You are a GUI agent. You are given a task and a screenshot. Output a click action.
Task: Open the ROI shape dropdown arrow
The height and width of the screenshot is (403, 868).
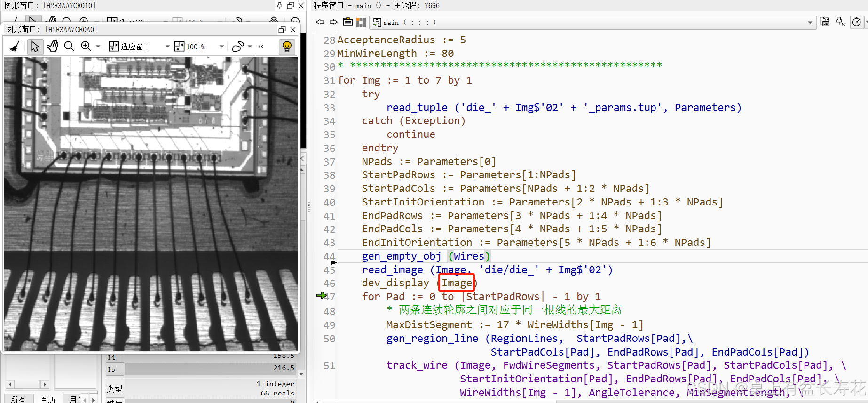(x=250, y=47)
